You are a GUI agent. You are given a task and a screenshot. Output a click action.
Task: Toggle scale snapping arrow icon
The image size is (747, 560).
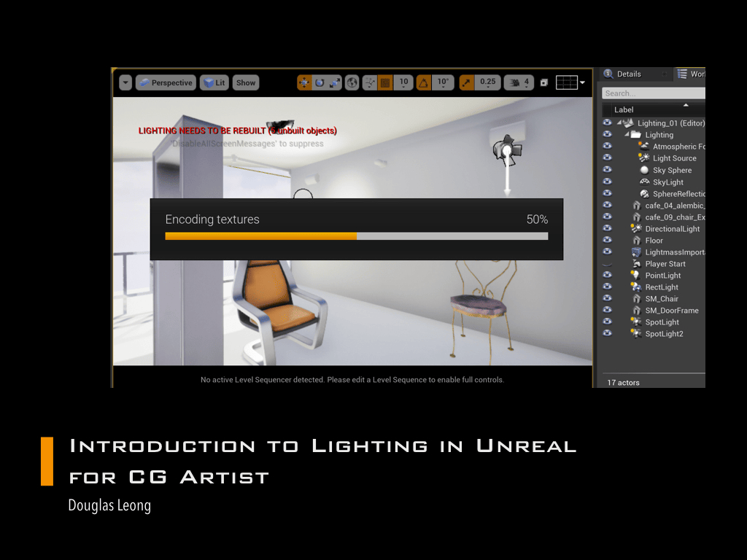tap(466, 83)
